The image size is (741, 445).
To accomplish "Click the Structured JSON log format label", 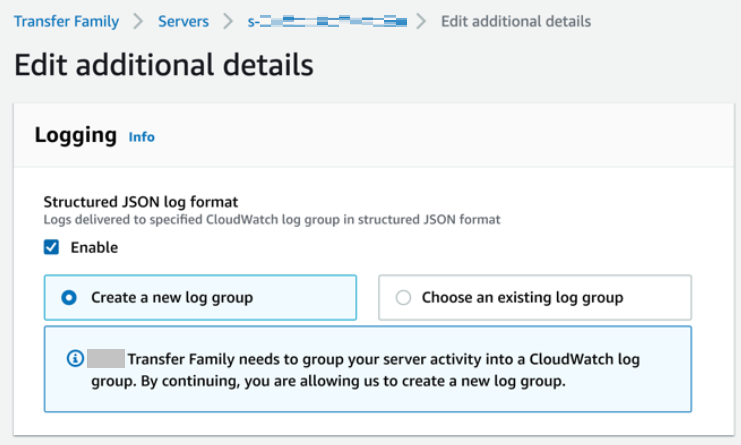I will [141, 201].
